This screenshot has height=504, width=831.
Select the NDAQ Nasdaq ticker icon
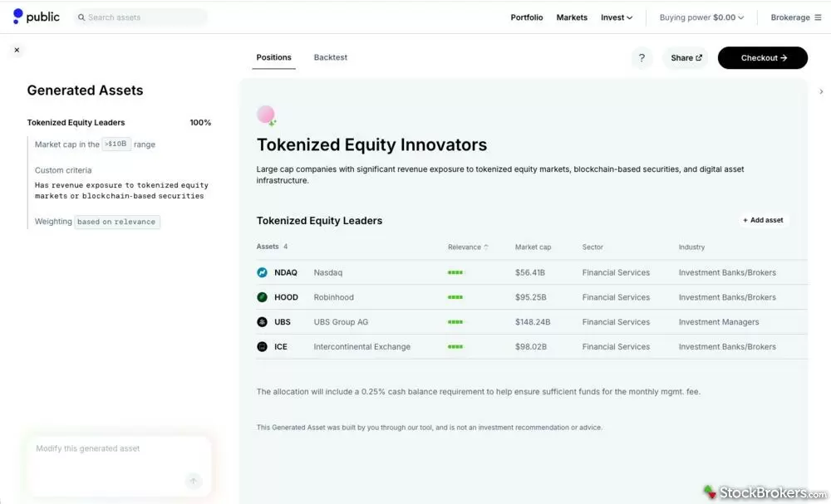pyautogui.click(x=261, y=272)
